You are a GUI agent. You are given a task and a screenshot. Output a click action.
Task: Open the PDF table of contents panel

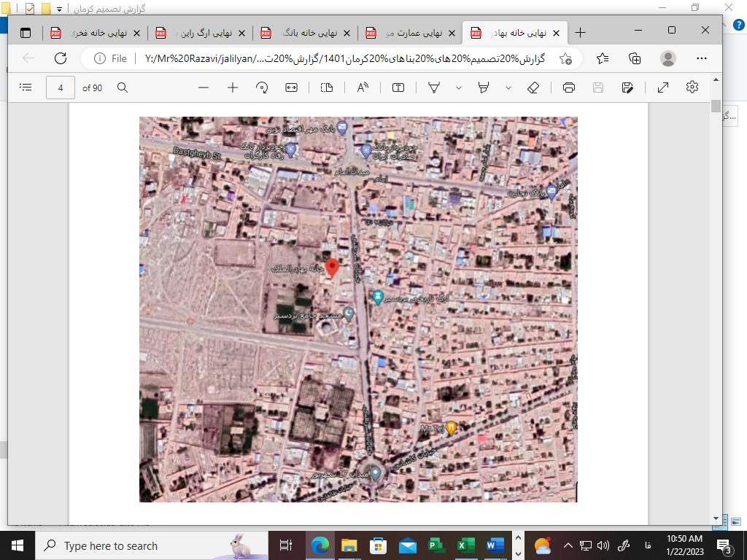[26, 87]
